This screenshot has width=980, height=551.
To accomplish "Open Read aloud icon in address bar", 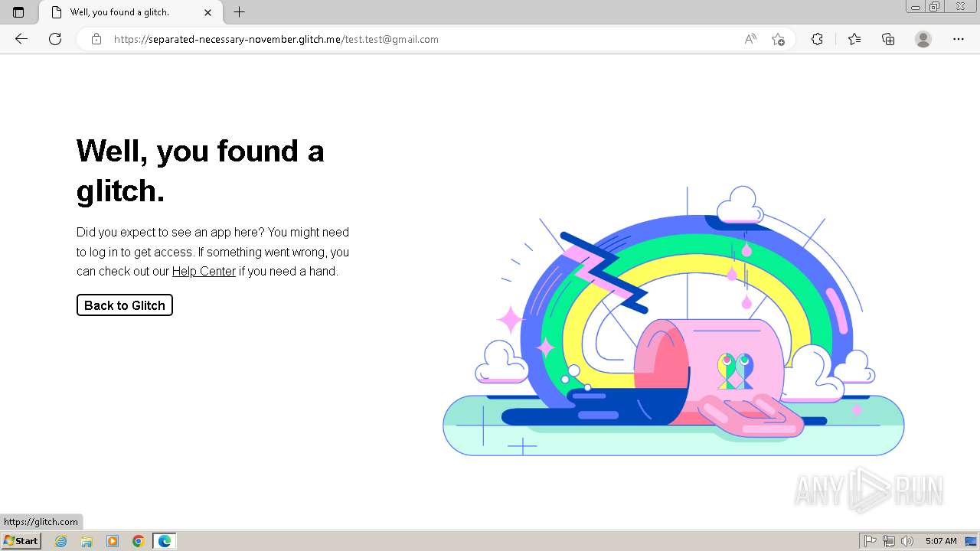I will 750,39.
